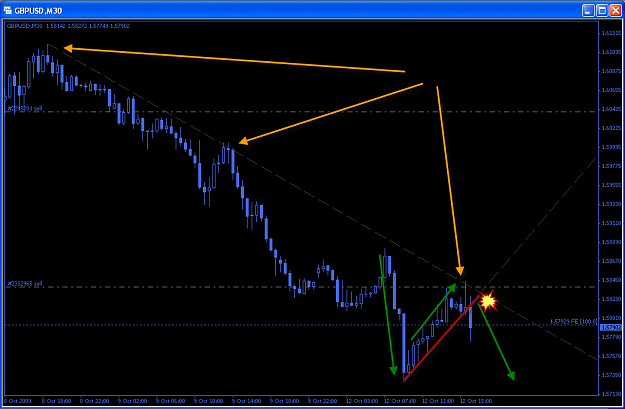Click the 12 Oct 15:00 time axis label

click(476, 401)
